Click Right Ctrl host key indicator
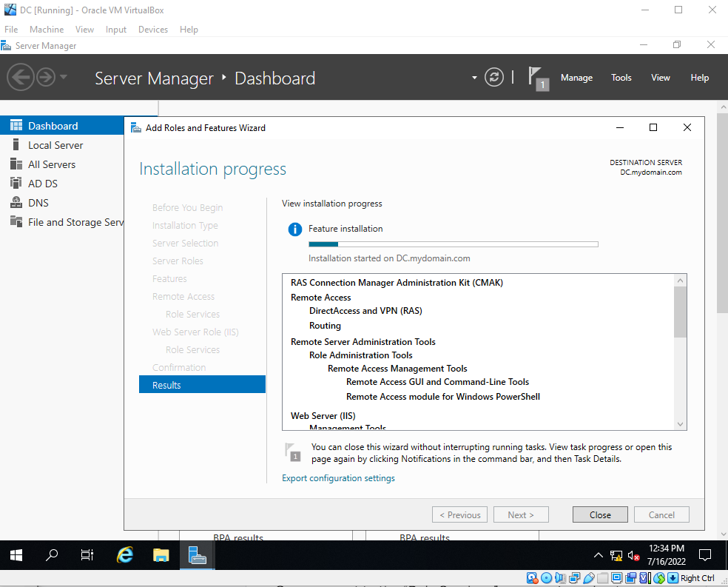The width and height of the screenshot is (728, 587). (697, 578)
